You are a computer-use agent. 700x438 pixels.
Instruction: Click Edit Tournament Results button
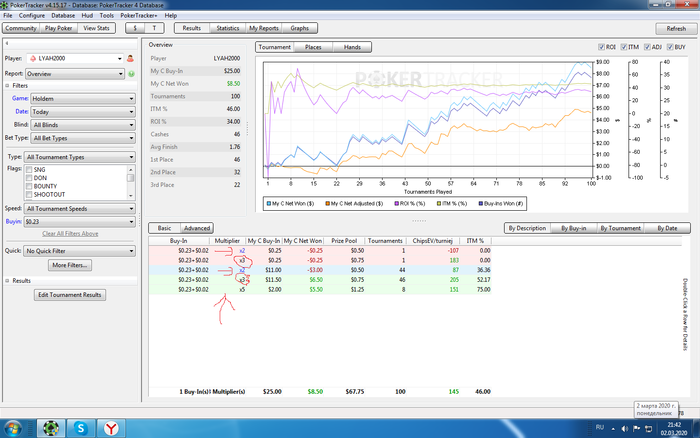click(x=70, y=295)
